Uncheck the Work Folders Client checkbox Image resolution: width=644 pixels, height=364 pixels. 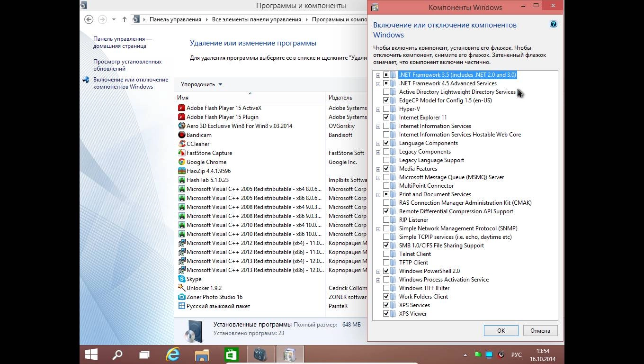386,297
